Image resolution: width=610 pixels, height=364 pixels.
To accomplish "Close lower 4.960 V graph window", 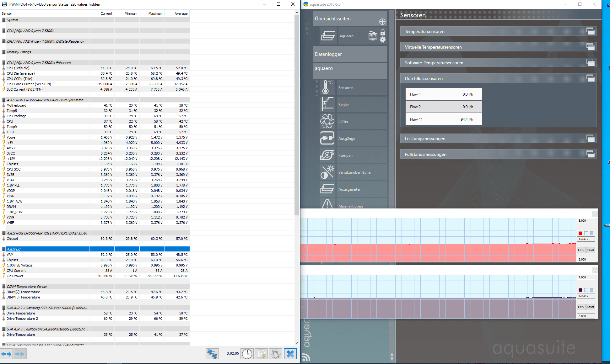I will point(594,270).
